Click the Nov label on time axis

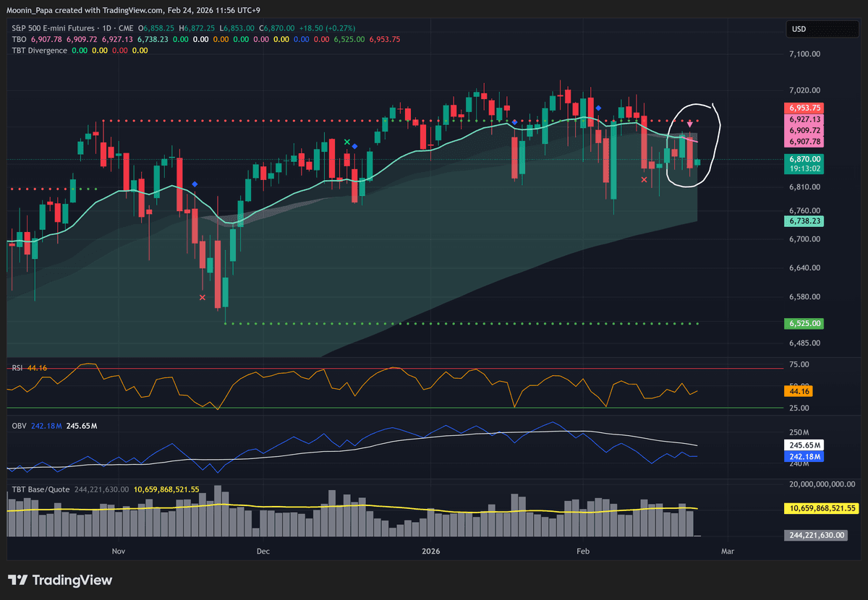pos(119,551)
